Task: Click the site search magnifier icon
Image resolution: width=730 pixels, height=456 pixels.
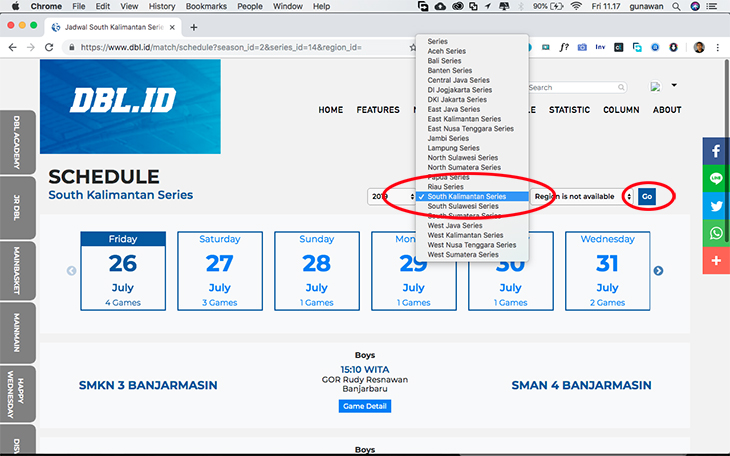Action: [x=621, y=87]
